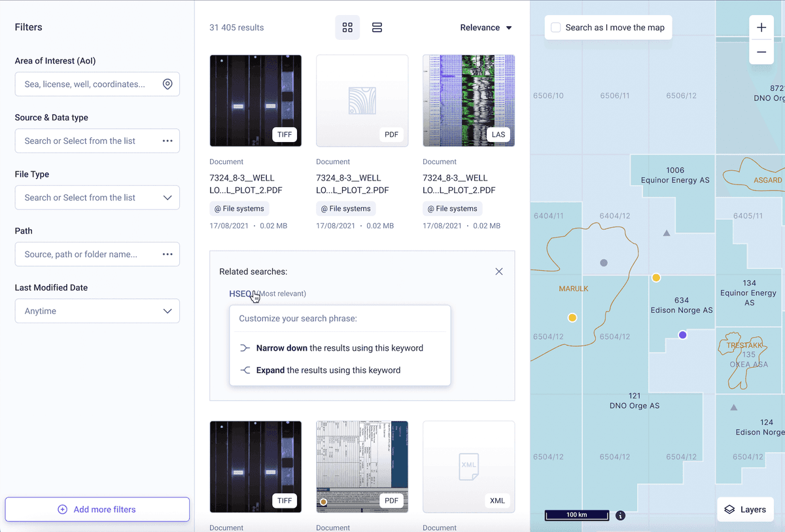Open Path field ellipsis options
The width and height of the screenshot is (785, 532).
pyautogui.click(x=167, y=254)
